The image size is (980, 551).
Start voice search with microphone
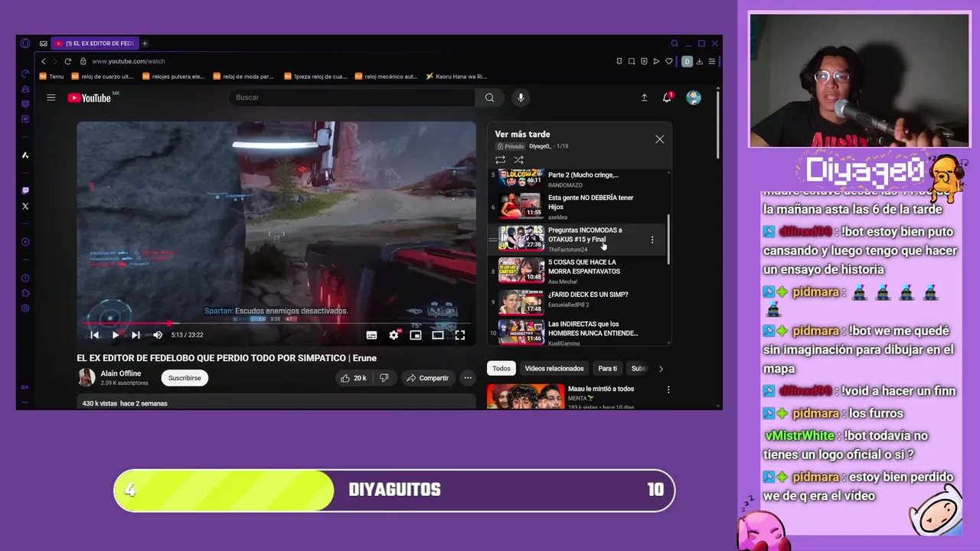521,97
